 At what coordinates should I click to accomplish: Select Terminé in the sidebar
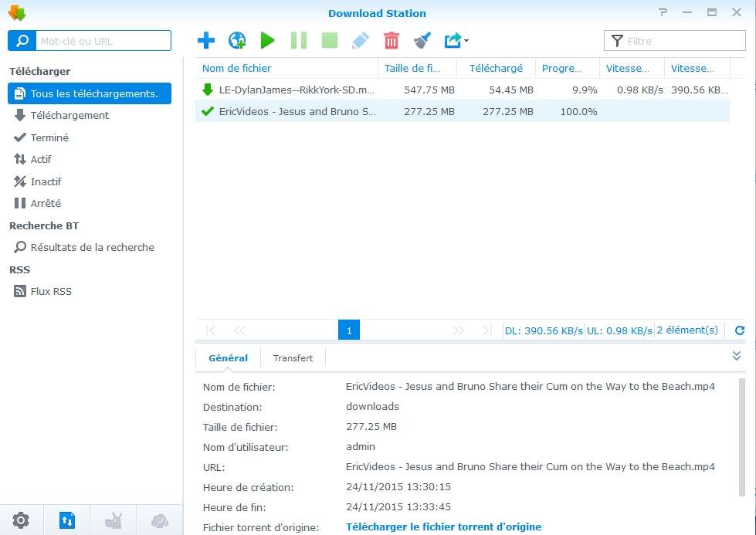[x=49, y=137]
